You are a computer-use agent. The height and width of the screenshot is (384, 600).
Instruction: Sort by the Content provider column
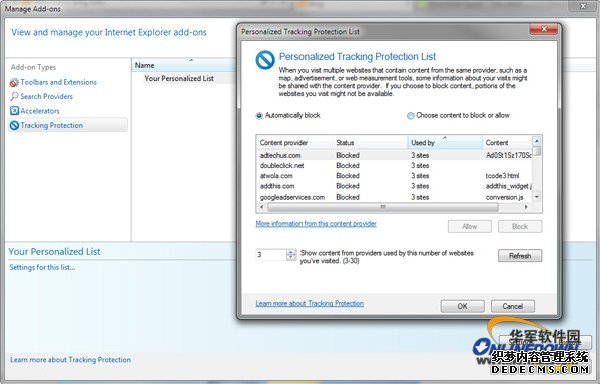(x=294, y=143)
